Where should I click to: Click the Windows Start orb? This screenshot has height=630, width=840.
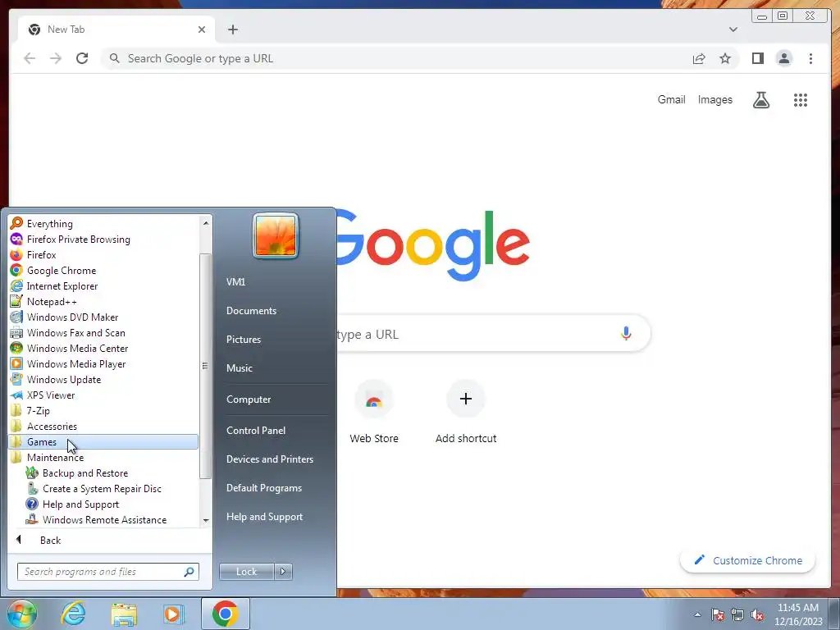tap(21, 614)
